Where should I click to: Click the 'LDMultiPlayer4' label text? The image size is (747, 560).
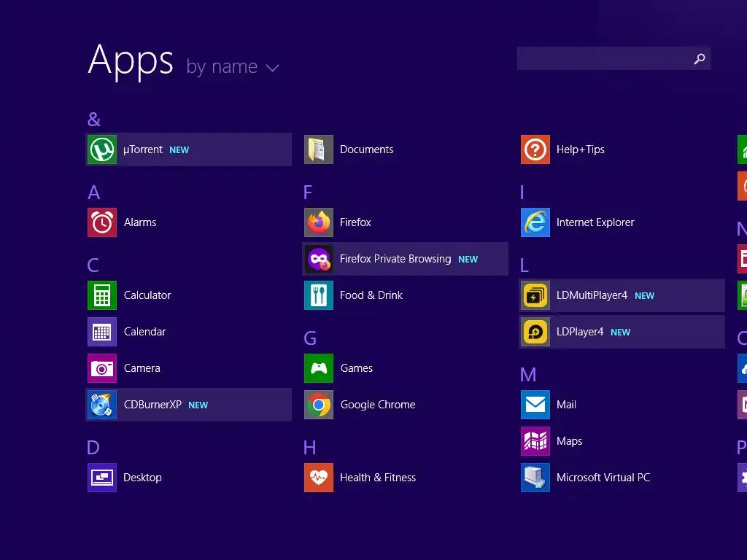[592, 296]
